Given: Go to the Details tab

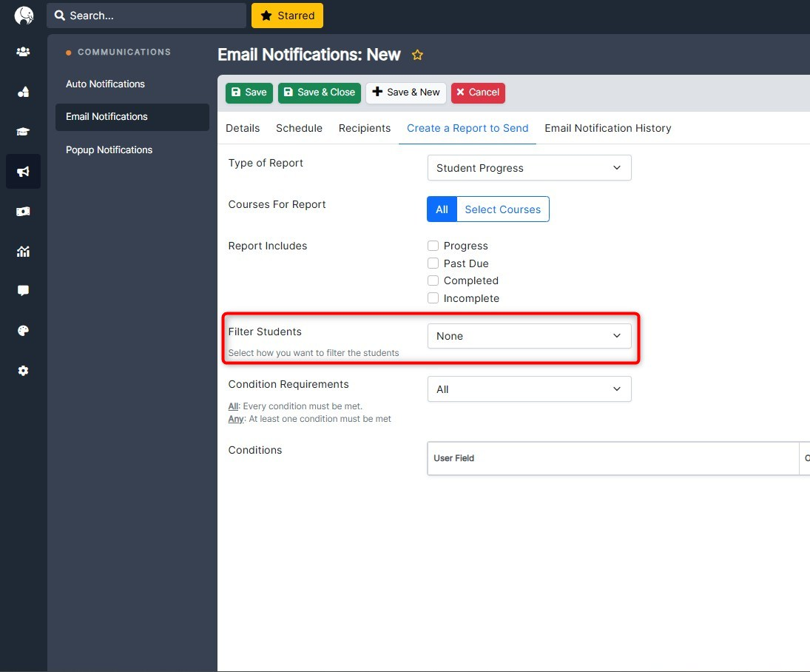Looking at the screenshot, I should [243, 128].
